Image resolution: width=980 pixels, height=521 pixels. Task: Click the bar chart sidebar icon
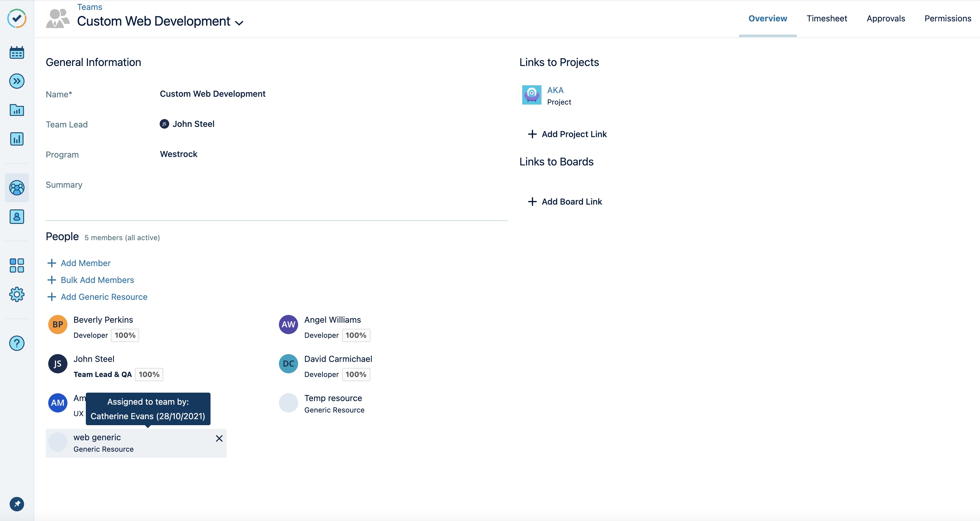click(x=17, y=139)
